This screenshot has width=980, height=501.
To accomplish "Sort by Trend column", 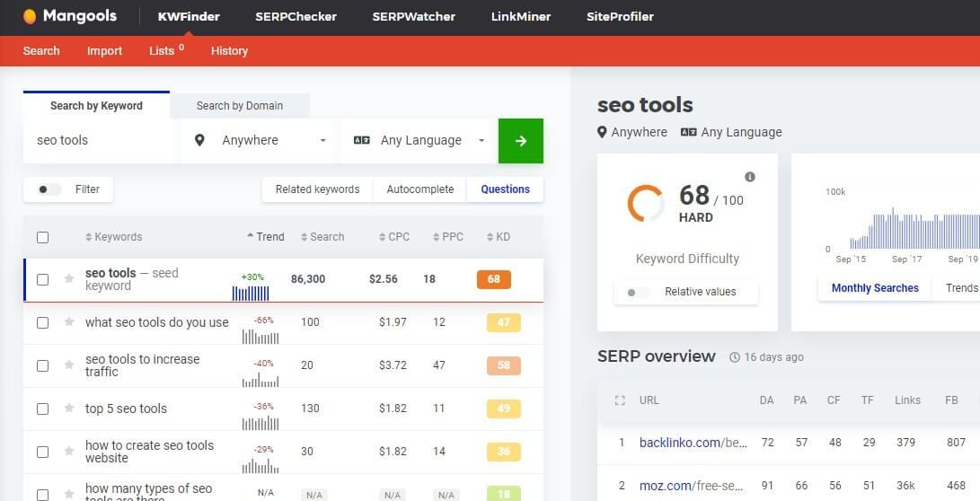I will click(x=266, y=237).
